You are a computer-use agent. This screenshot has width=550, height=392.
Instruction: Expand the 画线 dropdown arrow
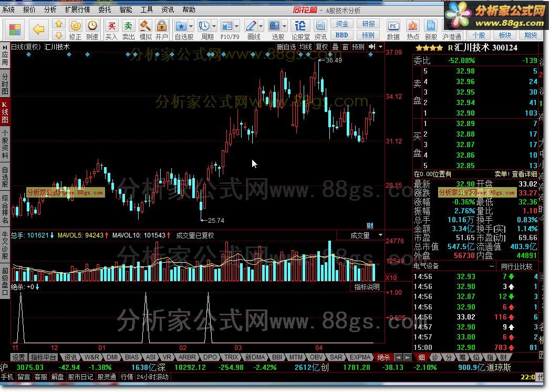point(261,26)
